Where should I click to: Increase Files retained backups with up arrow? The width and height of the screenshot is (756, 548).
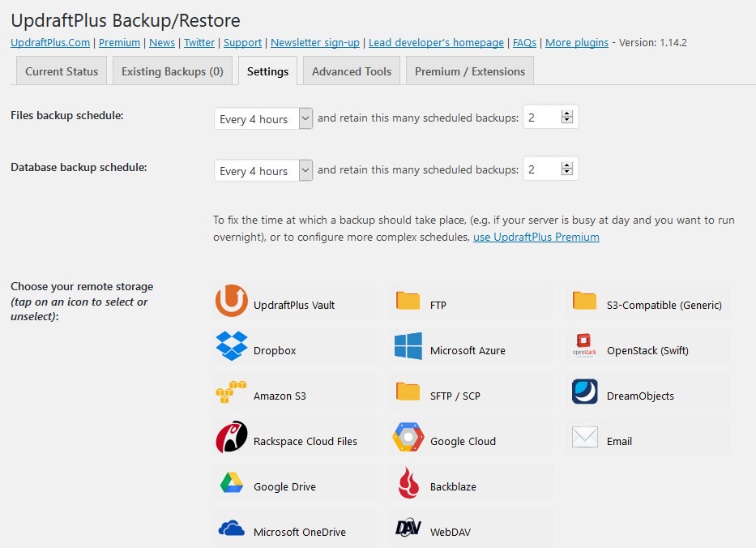567,113
